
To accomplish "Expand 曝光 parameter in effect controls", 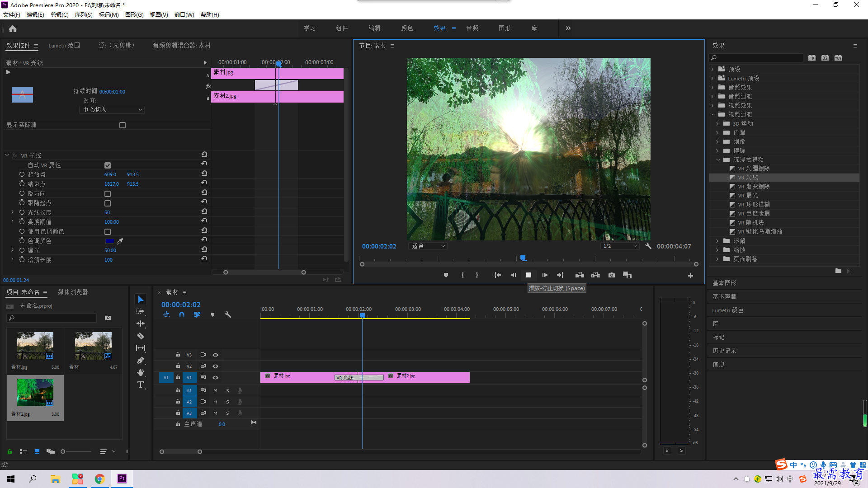I will click(x=12, y=250).
